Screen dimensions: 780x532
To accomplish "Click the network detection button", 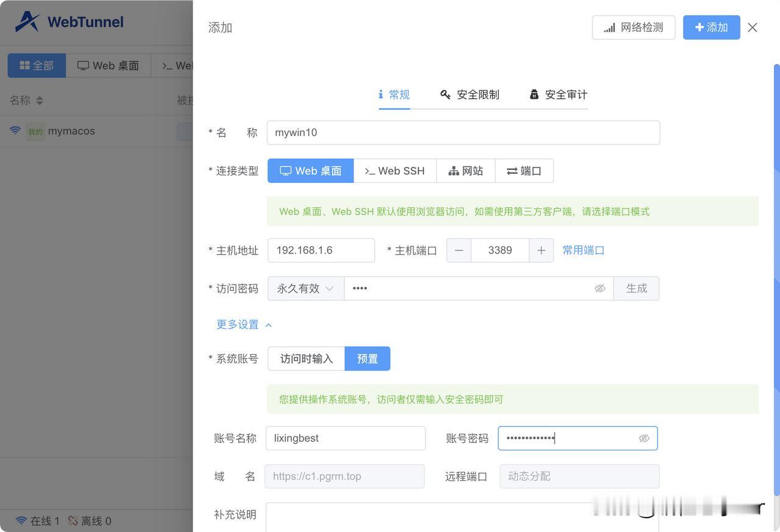I will click(633, 27).
